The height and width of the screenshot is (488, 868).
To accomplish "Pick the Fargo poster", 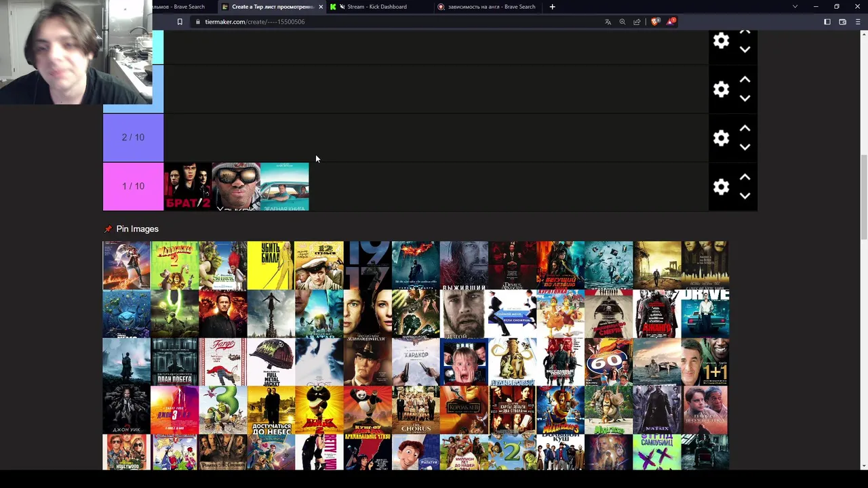I will pos(223,362).
